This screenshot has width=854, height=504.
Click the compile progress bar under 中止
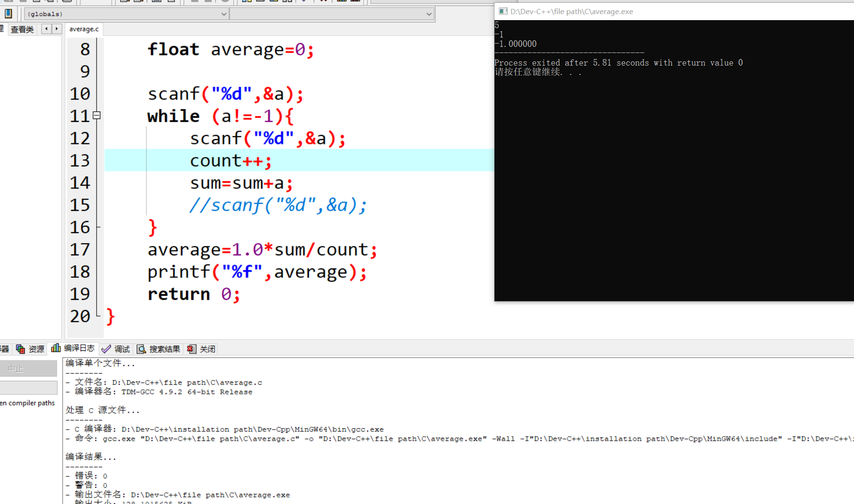(28, 387)
